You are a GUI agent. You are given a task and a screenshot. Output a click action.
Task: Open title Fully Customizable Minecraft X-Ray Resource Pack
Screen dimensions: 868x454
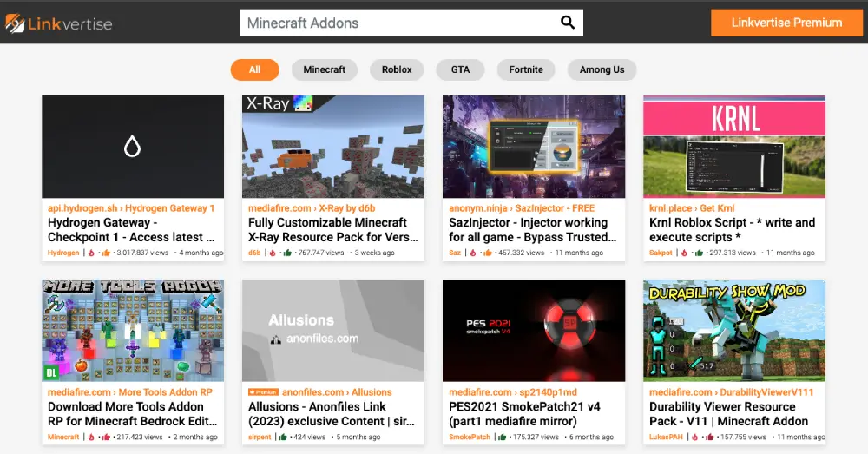pyautogui.click(x=333, y=230)
